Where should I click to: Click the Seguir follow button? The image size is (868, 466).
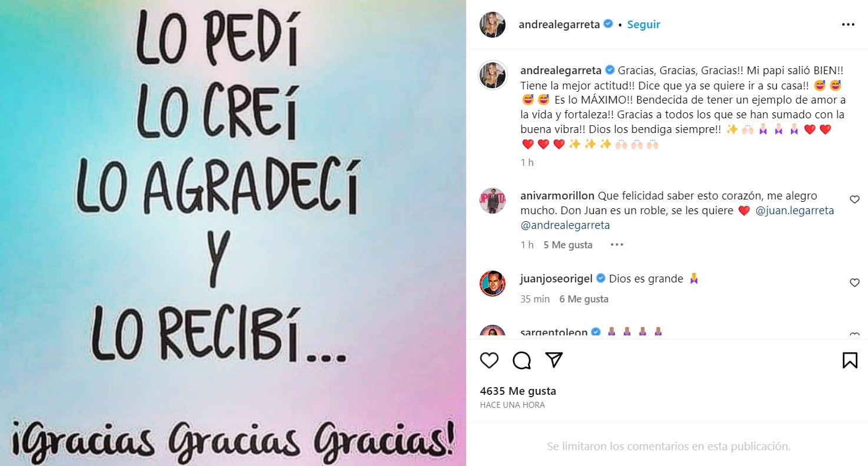(x=644, y=25)
